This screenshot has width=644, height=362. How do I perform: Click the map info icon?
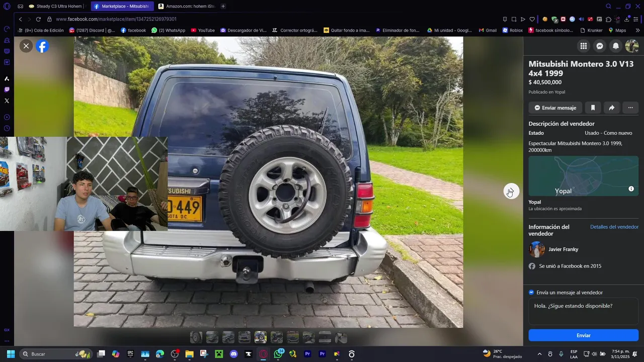point(631,189)
